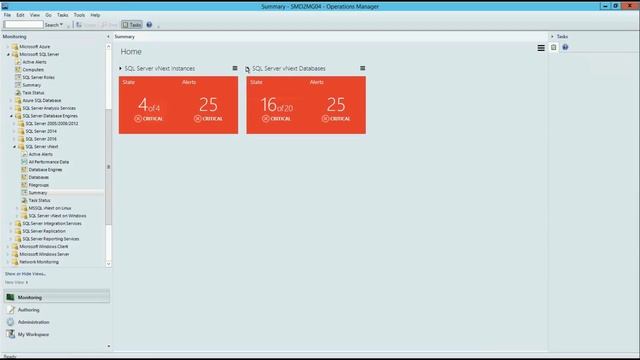Click the 25 Critical alerts in Databases tile
The image size is (640, 360).
pyautogui.click(x=336, y=109)
